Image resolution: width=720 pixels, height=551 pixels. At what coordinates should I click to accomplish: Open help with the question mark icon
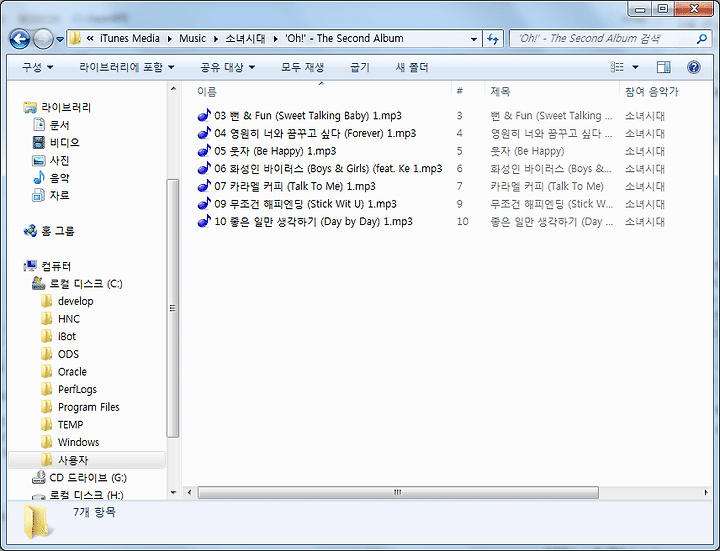tap(694, 67)
